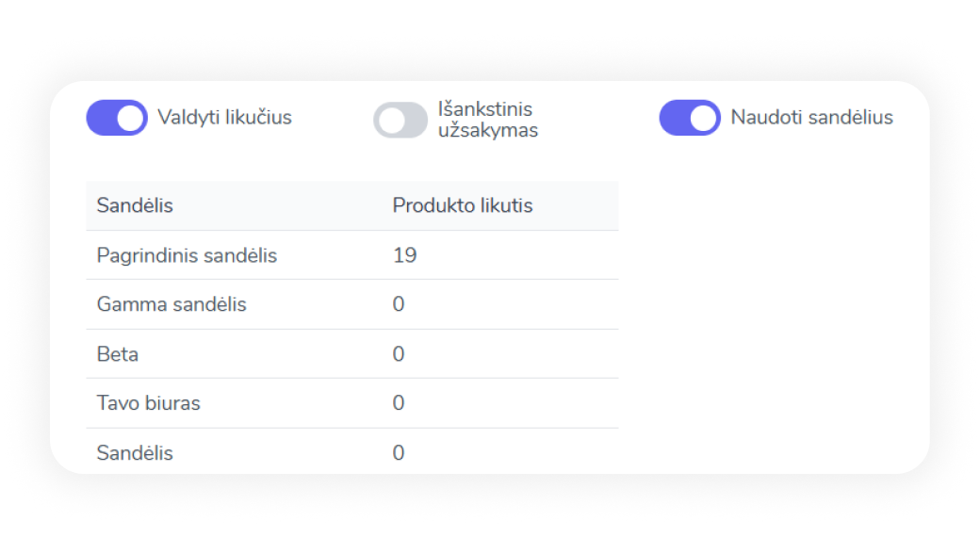Image resolution: width=980 pixels, height=554 pixels.
Task: Select the Gamma sandėlis row name
Action: [x=171, y=304]
